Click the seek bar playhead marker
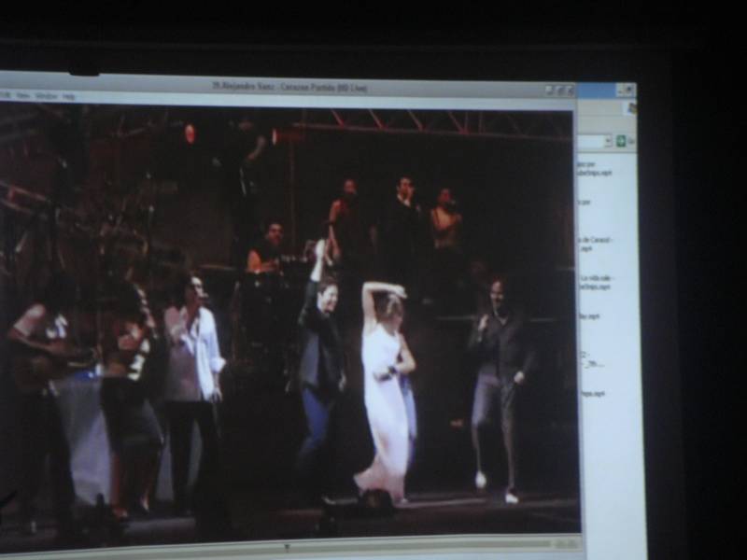747x560 pixels. click(287, 546)
